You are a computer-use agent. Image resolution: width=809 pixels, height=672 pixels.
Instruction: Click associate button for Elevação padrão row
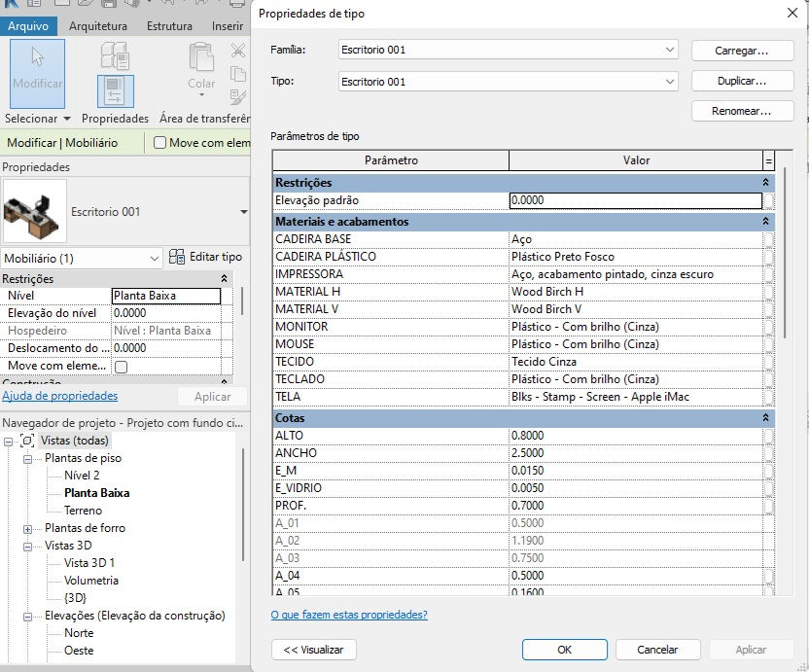[x=769, y=200]
